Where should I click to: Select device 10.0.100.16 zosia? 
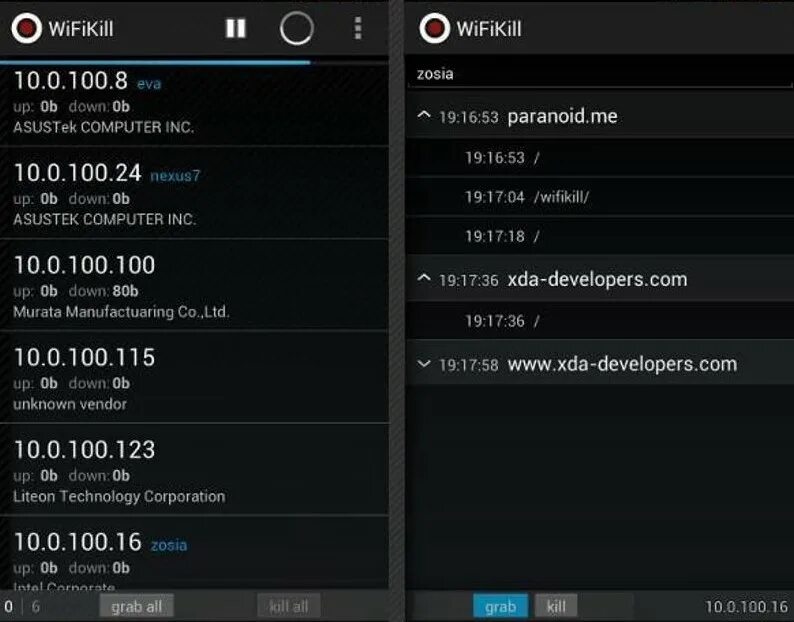click(x=194, y=553)
